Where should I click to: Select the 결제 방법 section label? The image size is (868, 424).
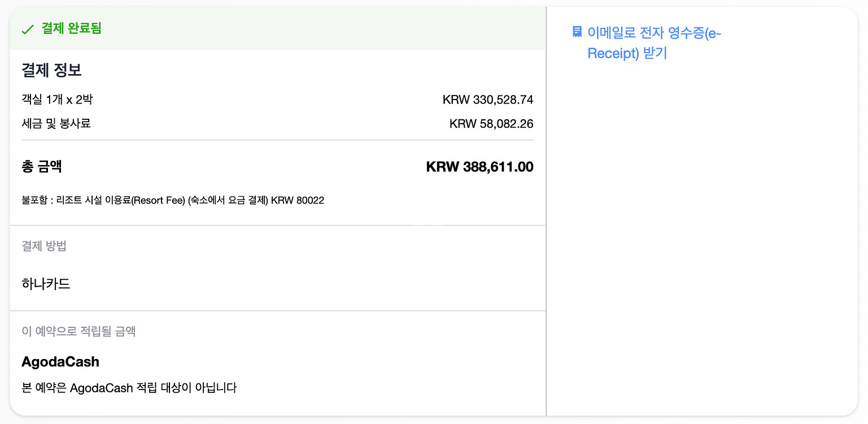(x=44, y=246)
